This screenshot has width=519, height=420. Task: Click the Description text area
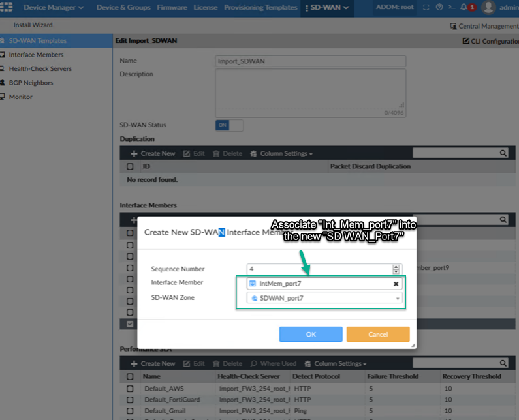click(311, 93)
